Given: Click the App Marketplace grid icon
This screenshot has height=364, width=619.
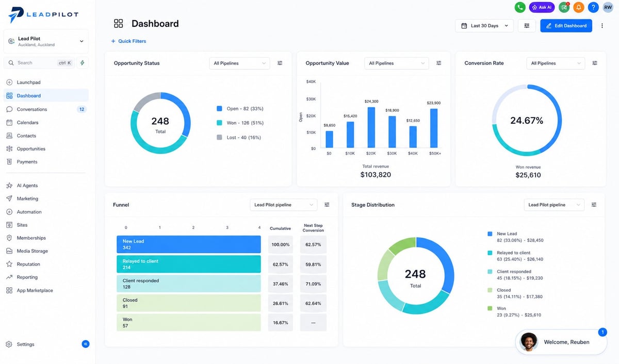Looking at the screenshot, I should (9, 290).
